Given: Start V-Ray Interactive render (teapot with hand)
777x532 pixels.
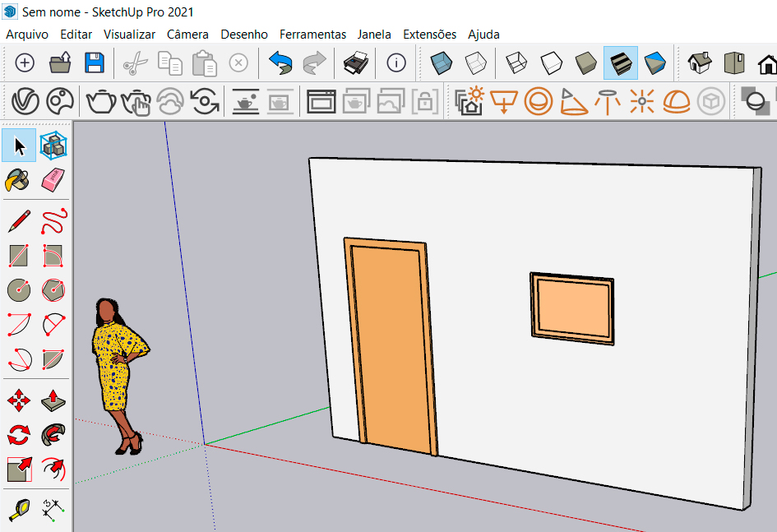Looking at the screenshot, I should (x=136, y=102).
